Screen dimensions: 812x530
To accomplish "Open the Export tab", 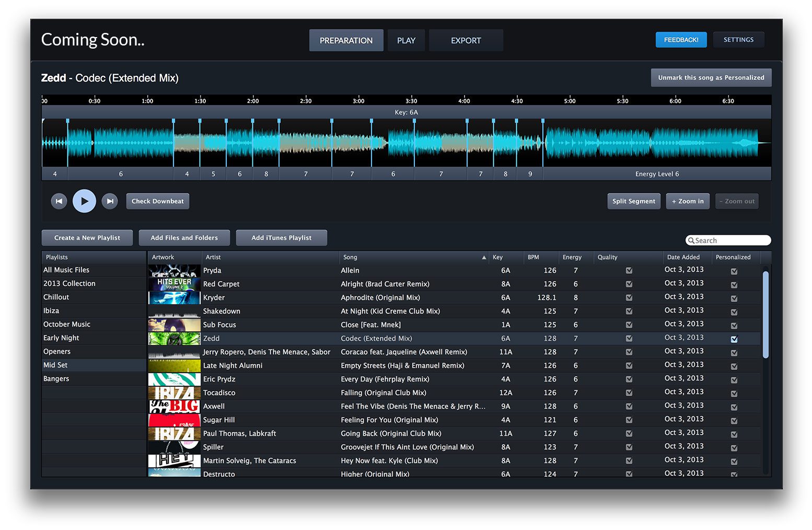I will pyautogui.click(x=466, y=40).
